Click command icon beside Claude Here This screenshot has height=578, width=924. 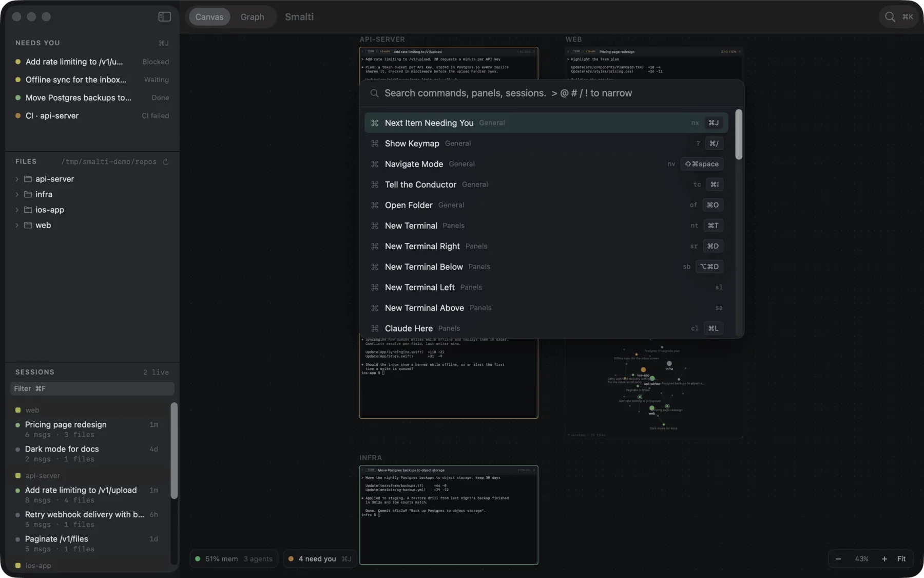[375, 328]
